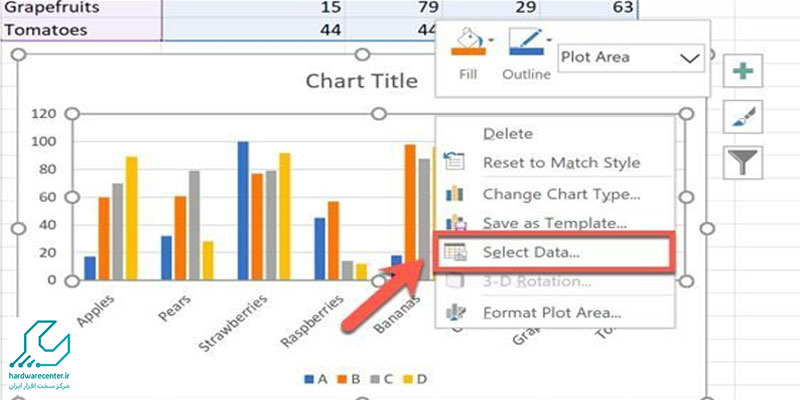Open the Chart Elements plus button

coord(743,71)
